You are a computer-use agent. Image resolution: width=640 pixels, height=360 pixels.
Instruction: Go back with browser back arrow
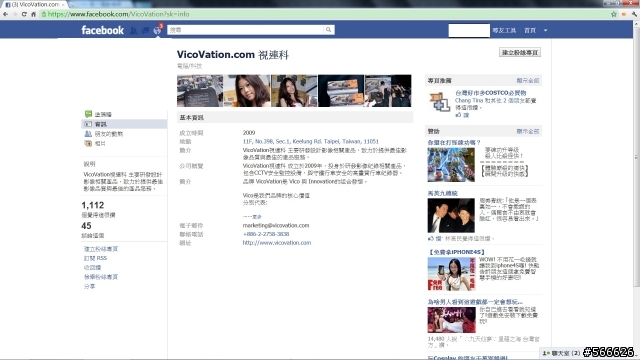coord(6,14)
